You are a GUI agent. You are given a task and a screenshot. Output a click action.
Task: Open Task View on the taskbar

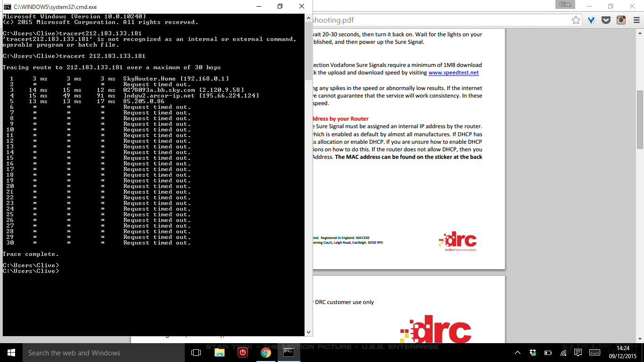[x=196, y=353]
